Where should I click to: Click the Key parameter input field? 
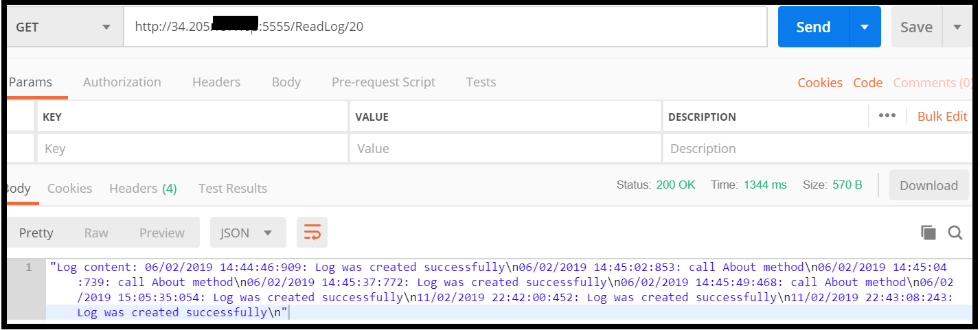pyautogui.click(x=192, y=148)
